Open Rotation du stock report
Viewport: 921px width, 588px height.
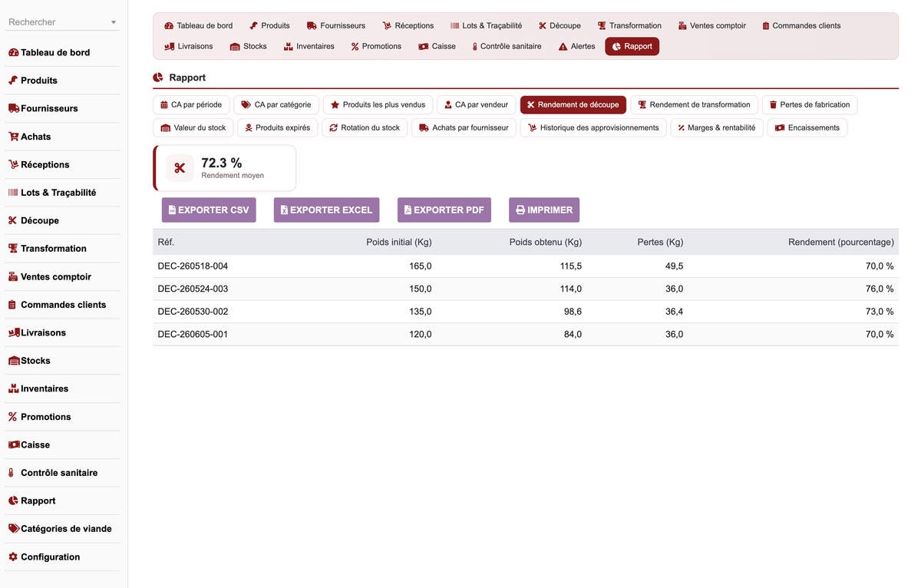pos(365,127)
